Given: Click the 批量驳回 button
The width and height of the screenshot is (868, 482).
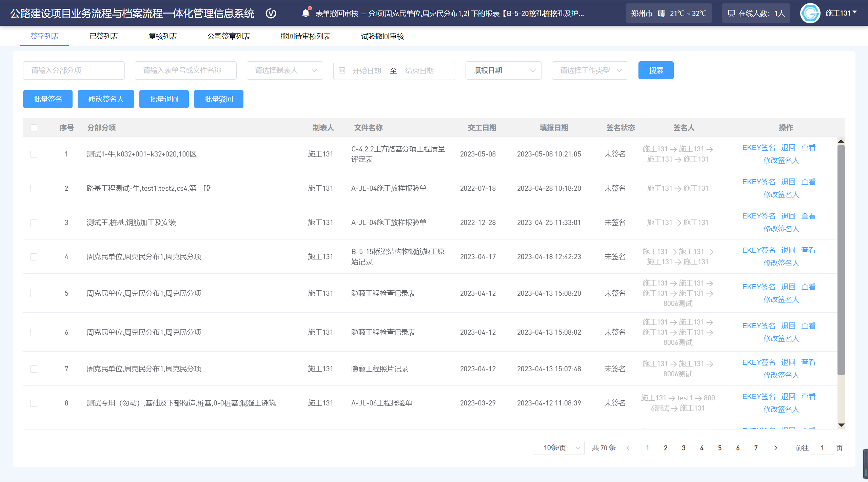Looking at the screenshot, I should (219, 99).
